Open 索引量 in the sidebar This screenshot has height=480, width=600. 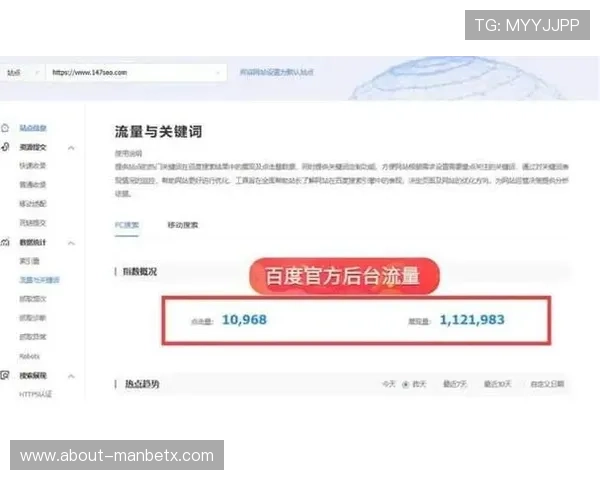coord(29,261)
